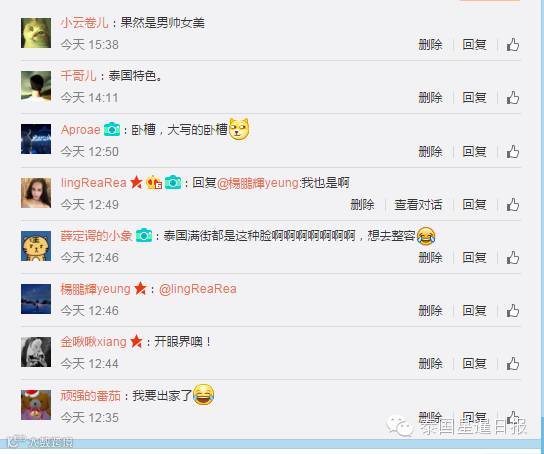544x454 pixels.
Task: Click thumbs-up on Aproae's comment
Action: (513, 152)
